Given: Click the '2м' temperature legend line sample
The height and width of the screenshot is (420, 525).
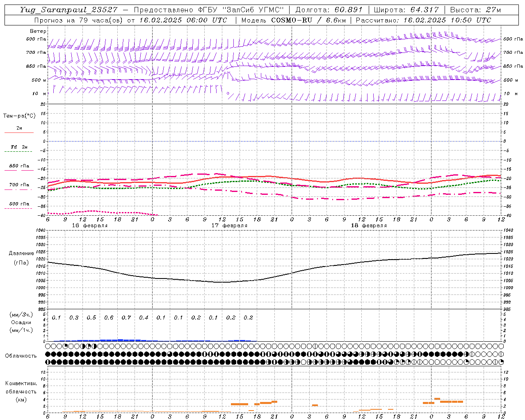Looking at the screenshot, I should [x=19, y=132].
